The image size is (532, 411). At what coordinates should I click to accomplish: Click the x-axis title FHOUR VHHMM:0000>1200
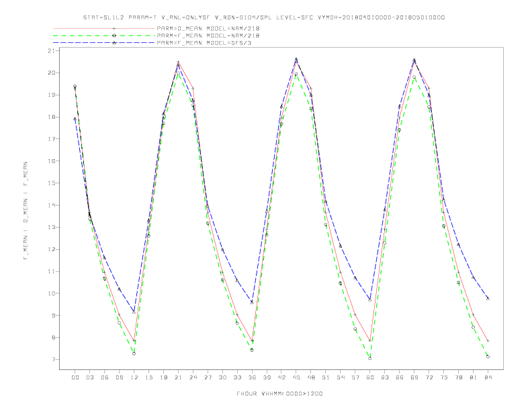(x=279, y=394)
